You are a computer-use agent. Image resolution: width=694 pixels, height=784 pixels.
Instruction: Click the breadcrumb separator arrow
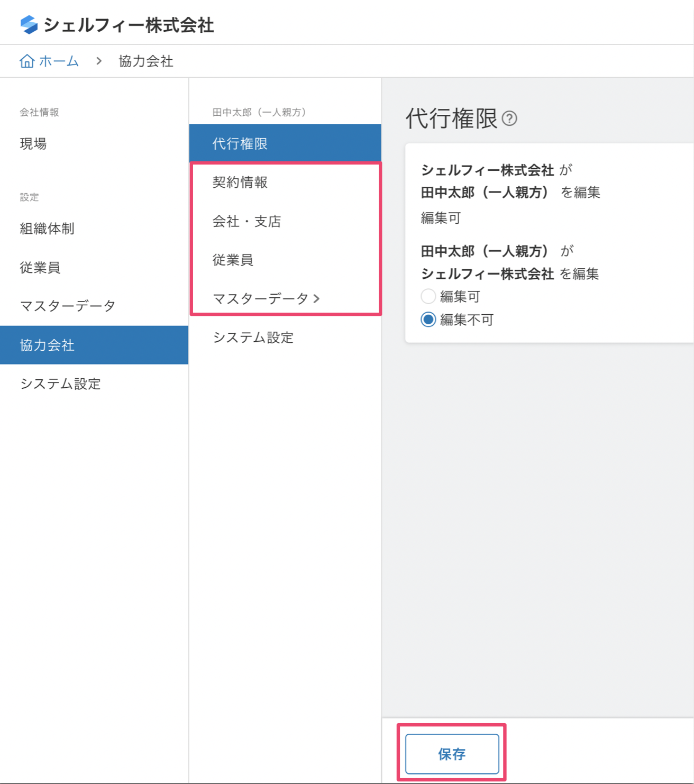click(x=99, y=61)
